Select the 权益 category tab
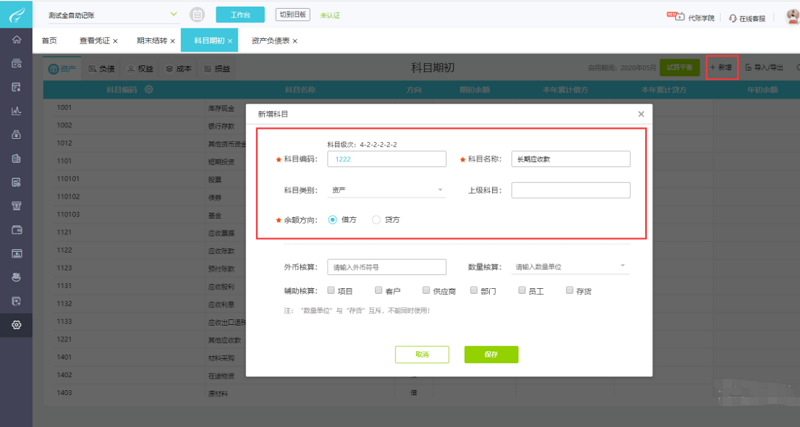This screenshot has width=800, height=427. coord(140,68)
